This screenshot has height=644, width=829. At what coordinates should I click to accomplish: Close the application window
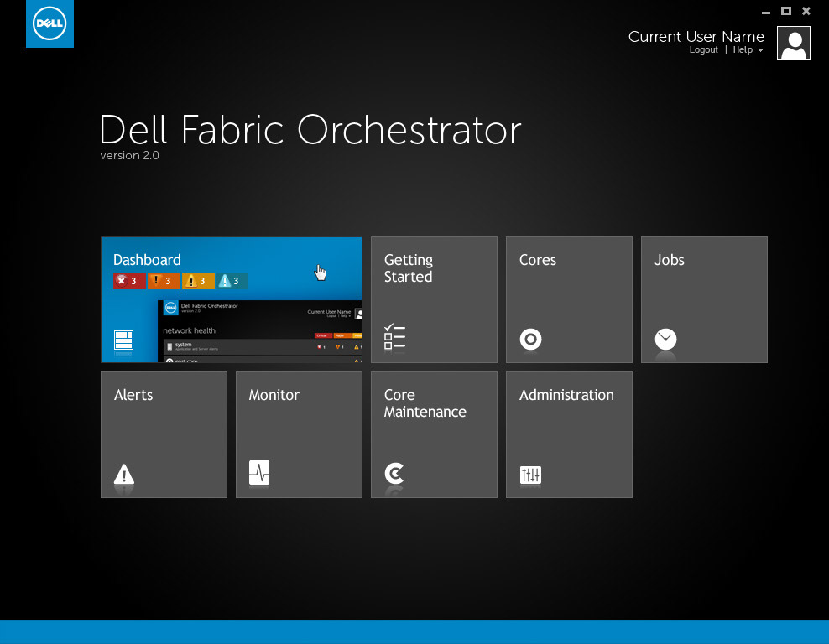(806, 11)
